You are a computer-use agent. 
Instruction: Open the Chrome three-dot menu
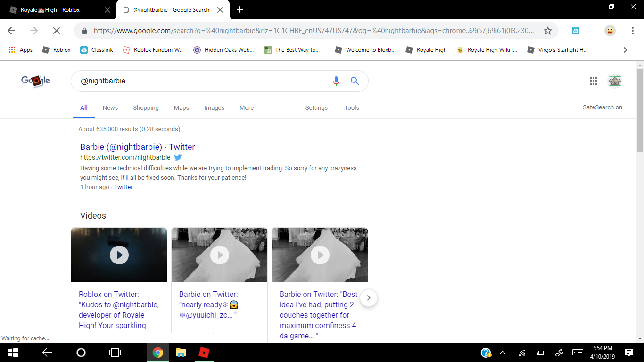tap(633, 31)
